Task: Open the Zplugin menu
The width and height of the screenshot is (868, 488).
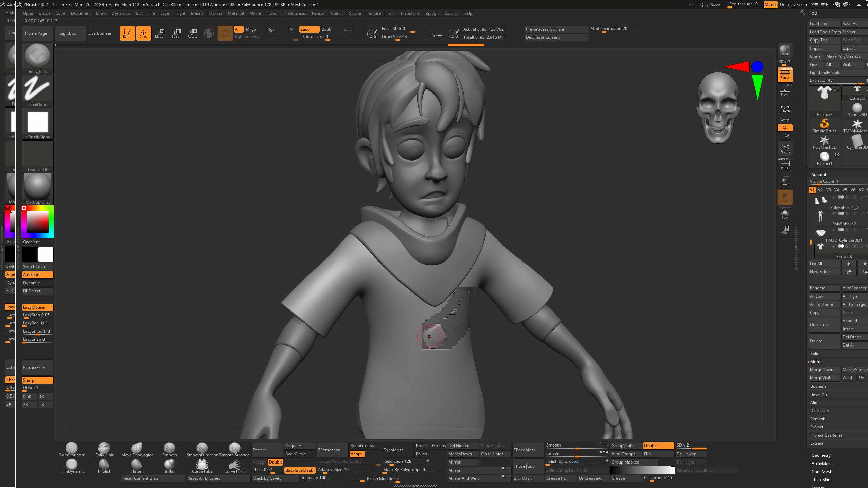Action: point(432,13)
